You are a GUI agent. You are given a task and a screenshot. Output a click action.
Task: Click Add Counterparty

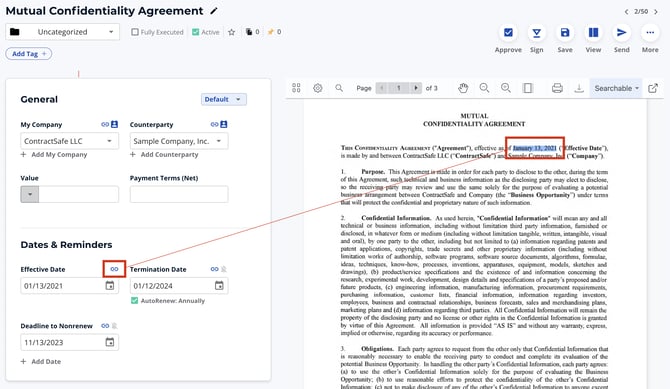[x=165, y=155]
